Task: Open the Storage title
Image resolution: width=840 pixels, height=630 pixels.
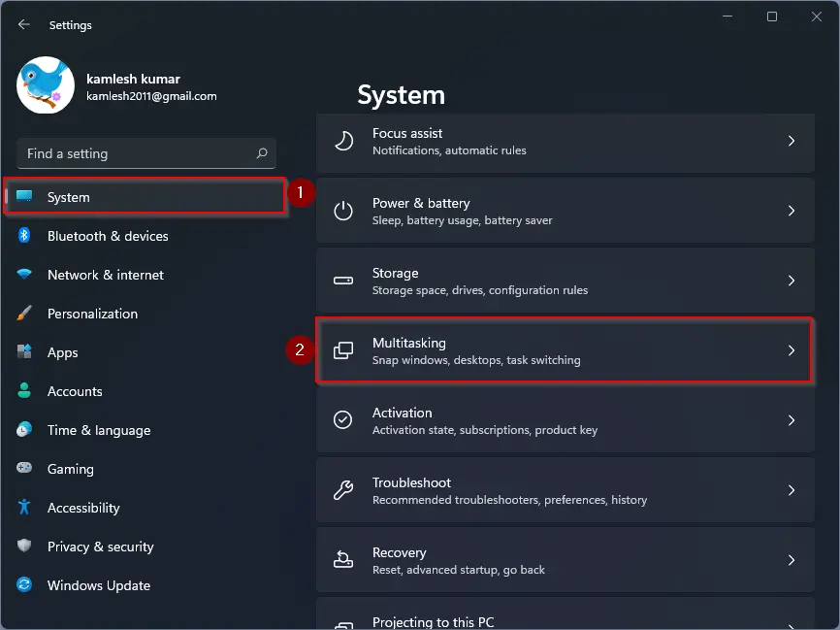Action: coord(396,273)
